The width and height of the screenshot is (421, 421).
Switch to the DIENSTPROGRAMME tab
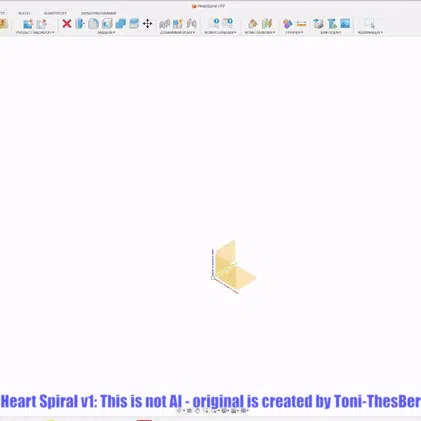pyautogui.click(x=99, y=13)
